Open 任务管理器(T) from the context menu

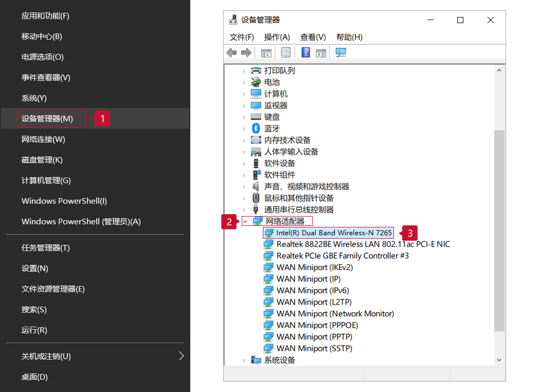coord(45,248)
